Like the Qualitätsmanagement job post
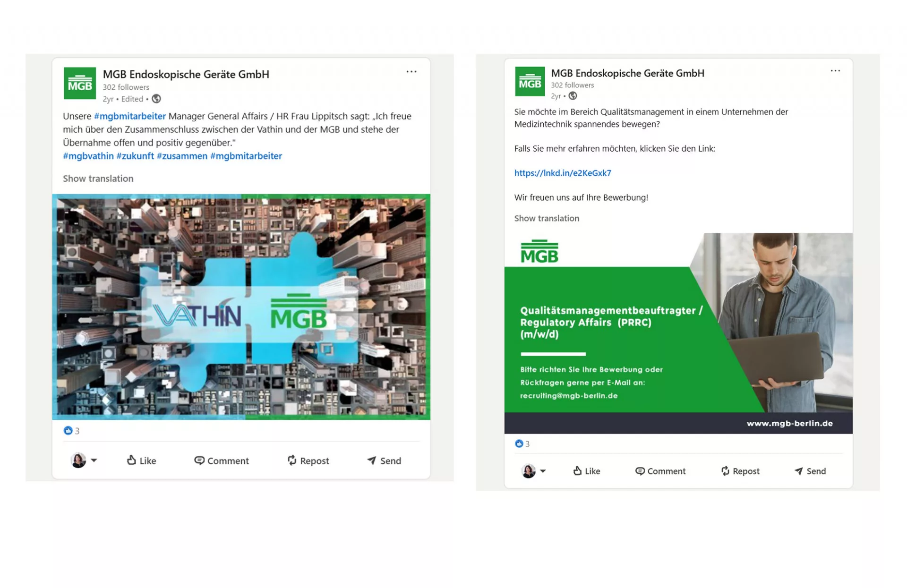This screenshot has height=588, width=907. [586, 471]
